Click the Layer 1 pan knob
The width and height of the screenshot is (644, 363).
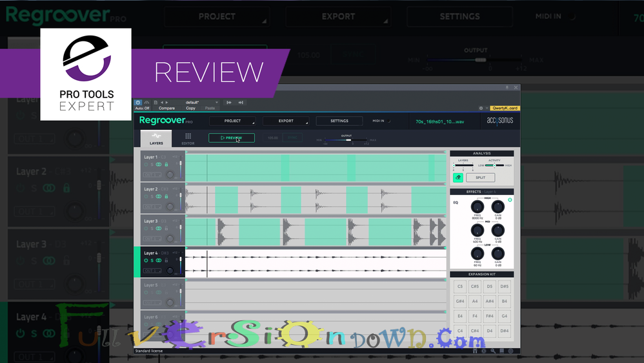point(170,174)
